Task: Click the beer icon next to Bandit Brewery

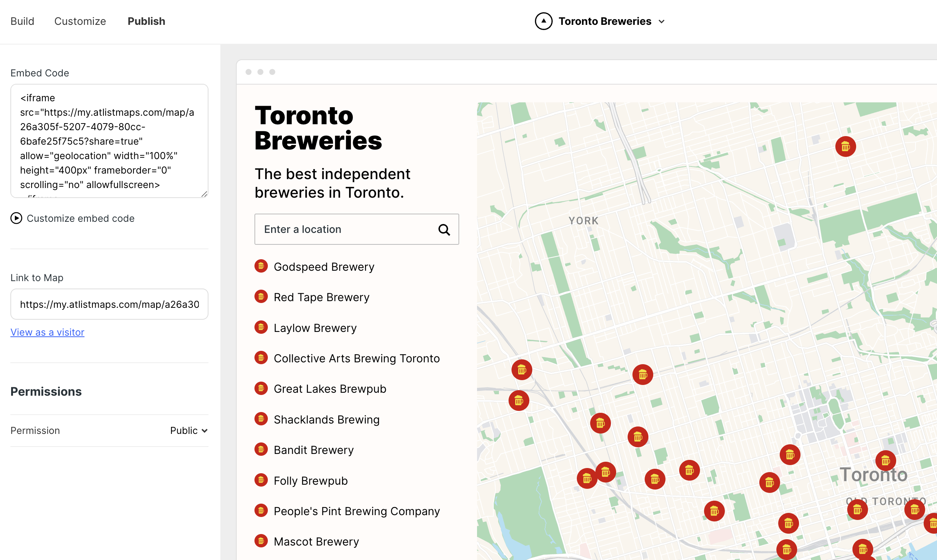Action: pos(261,449)
